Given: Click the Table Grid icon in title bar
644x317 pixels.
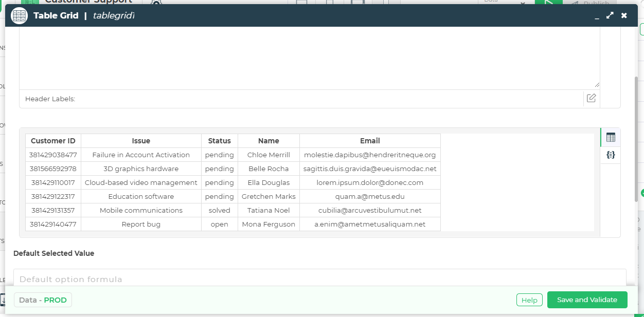Looking at the screenshot, I should 19,15.
